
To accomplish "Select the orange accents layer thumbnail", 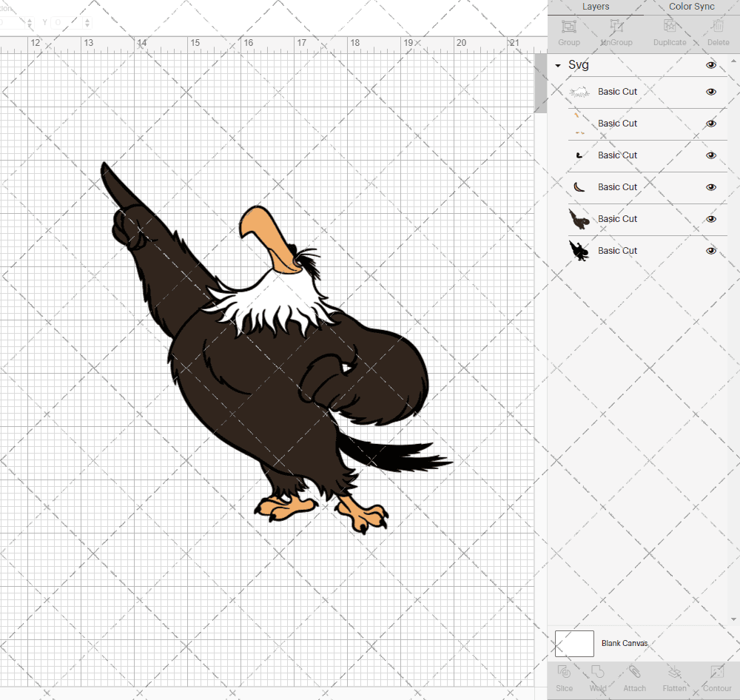I will [x=579, y=124].
